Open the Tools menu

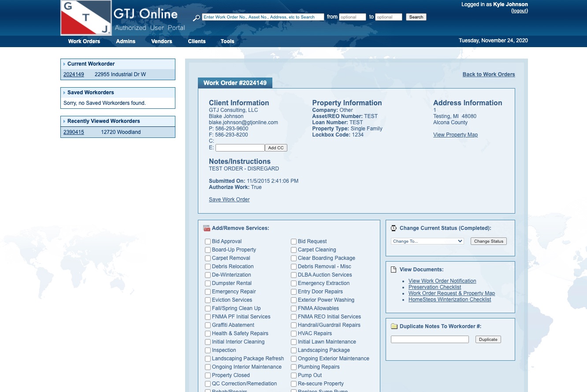tap(227, 41)
